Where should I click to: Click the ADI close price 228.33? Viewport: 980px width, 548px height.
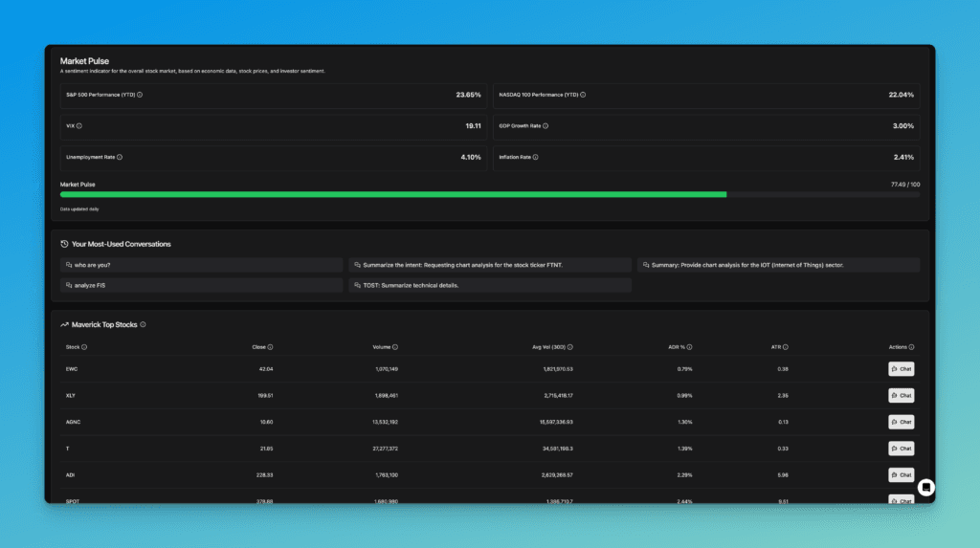(264, 475)
